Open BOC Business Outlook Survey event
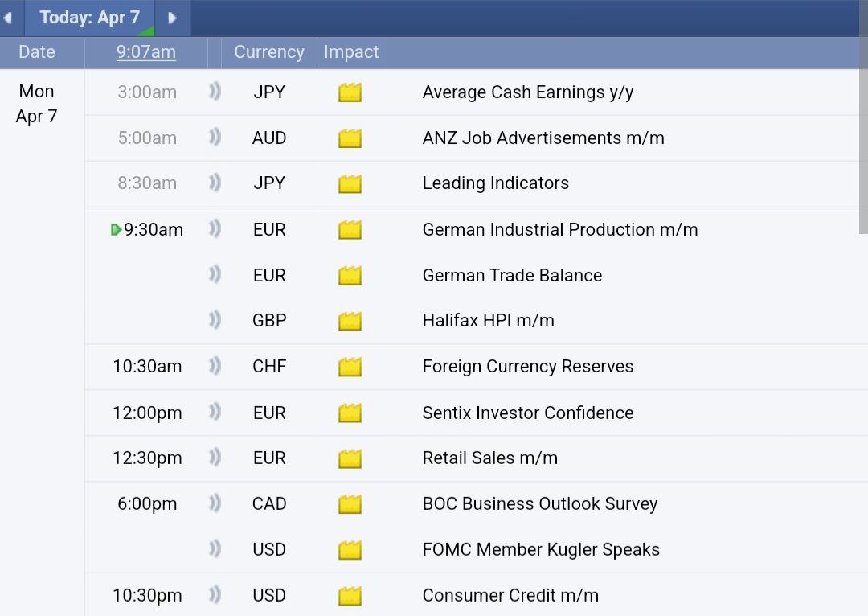Image resolution: width=868 pixels, height=616 pixels. click(x=540, y=503)
